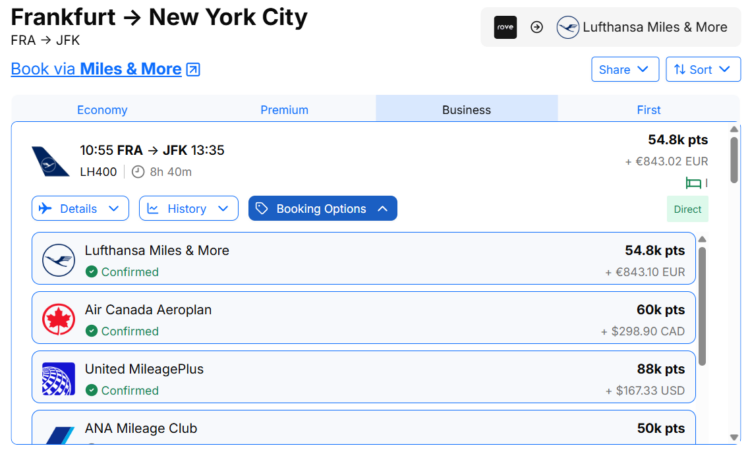Click the green Direct badge
The image size is (750, 450).
click(x=687, y=209)
